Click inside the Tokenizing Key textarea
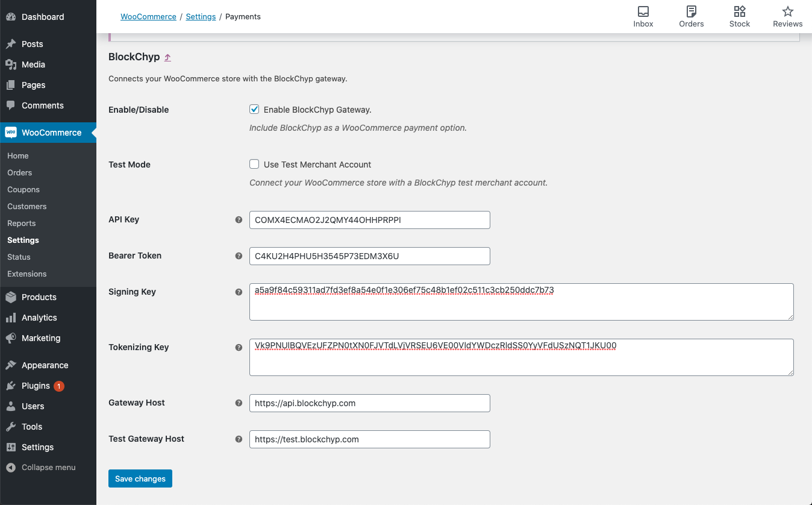Screen dimensions: 812x505 click(x=522, y=357)
